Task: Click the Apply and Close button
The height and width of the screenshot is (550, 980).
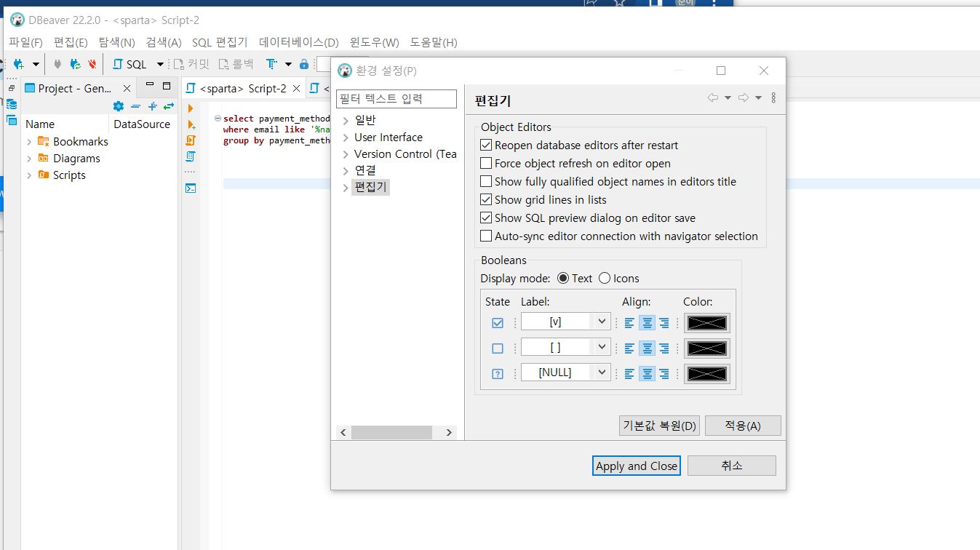Action: tap(637, 466)
